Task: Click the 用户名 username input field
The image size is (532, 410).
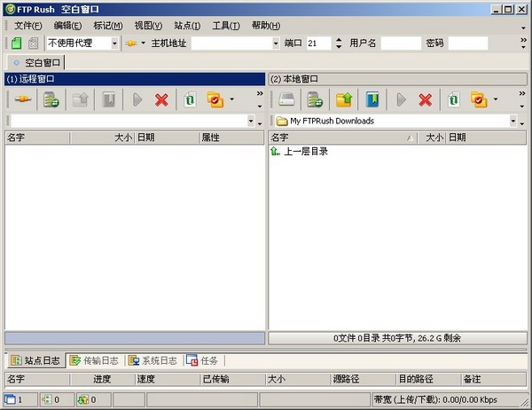Action: [401, 43]
